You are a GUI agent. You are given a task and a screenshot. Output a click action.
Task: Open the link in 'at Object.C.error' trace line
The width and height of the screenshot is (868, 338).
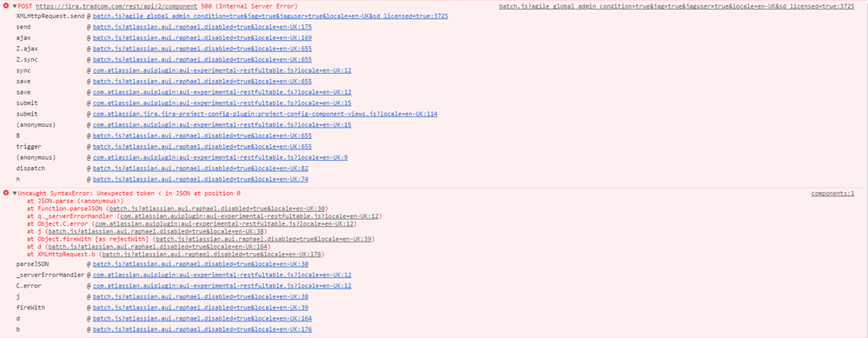[223, 224]
